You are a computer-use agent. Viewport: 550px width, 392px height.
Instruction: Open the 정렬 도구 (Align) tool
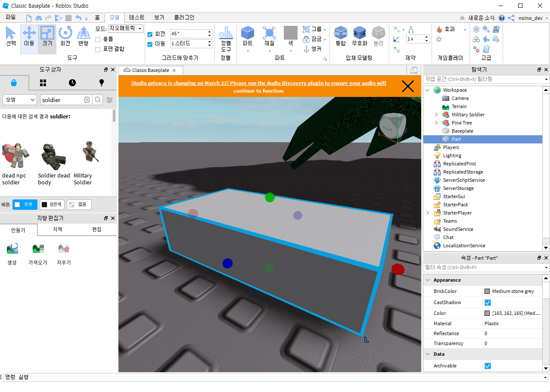pyautogui.click(x=226, y=40)
